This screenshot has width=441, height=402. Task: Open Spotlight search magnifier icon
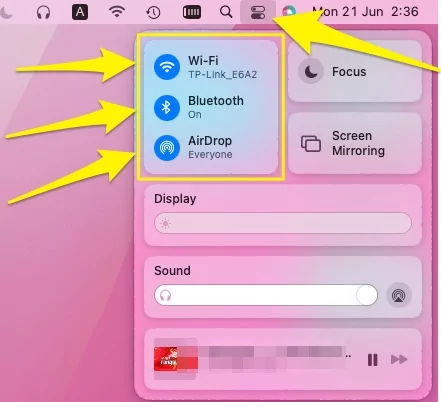click(226, 12)
